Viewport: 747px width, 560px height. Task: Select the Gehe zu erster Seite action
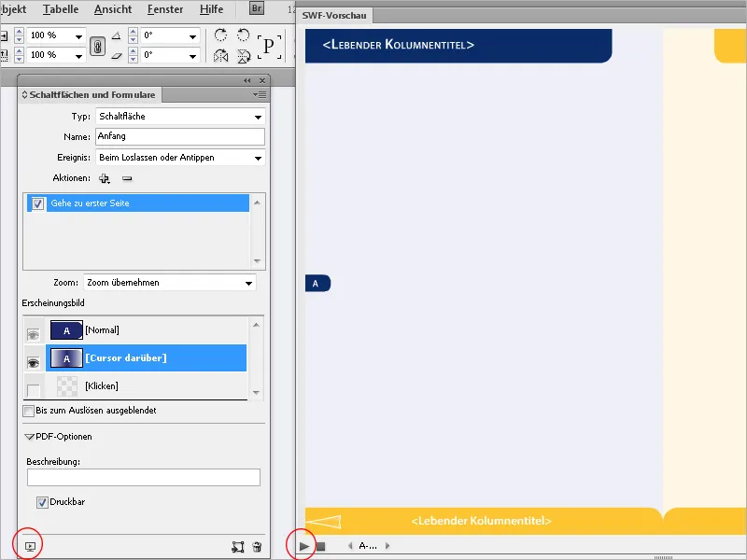[x=138, y=203]
